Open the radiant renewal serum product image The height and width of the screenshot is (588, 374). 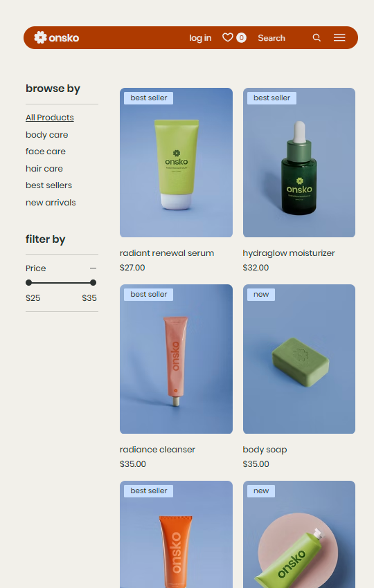click(176, 163)
